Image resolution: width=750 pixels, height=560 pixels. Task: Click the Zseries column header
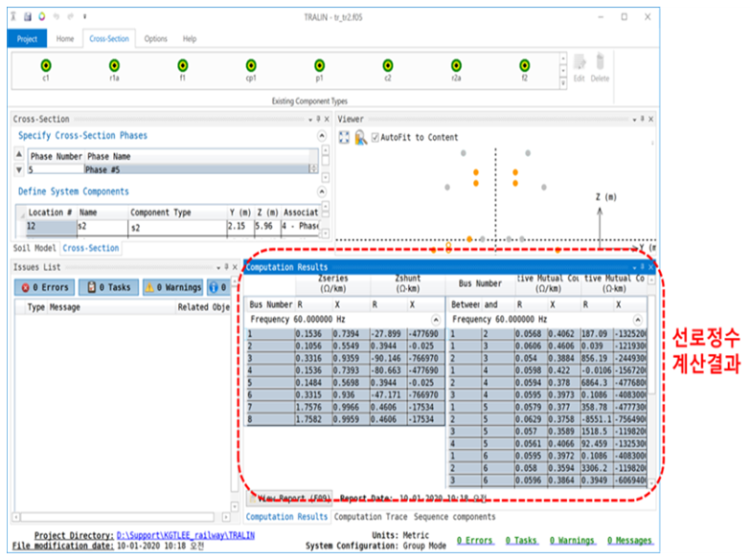(x=333, y=283)
